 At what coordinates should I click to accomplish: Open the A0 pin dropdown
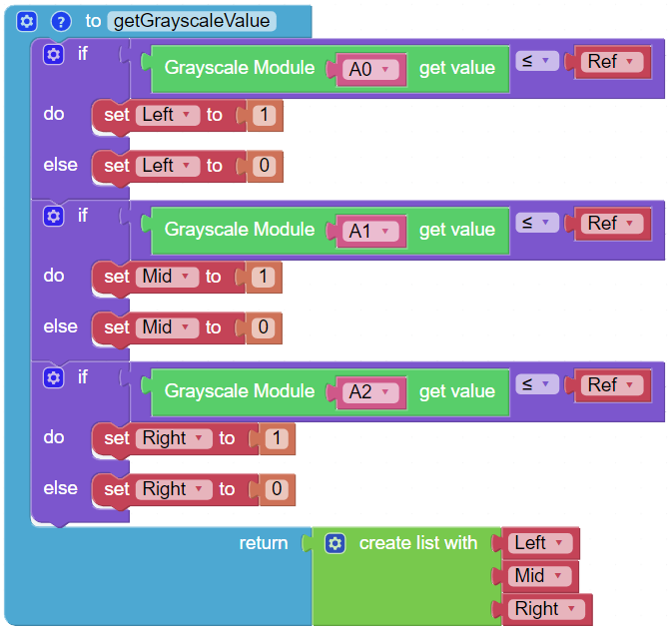click(370, 69)
